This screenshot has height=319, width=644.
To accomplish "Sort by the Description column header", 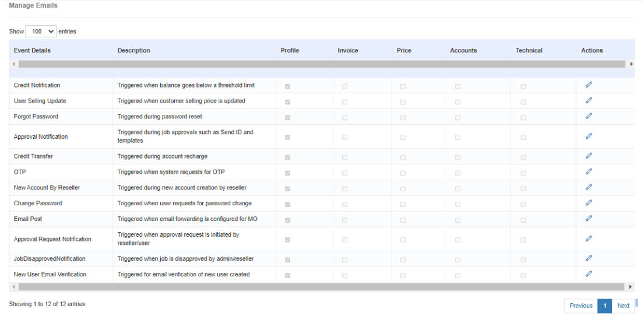I will coord(133,51).
